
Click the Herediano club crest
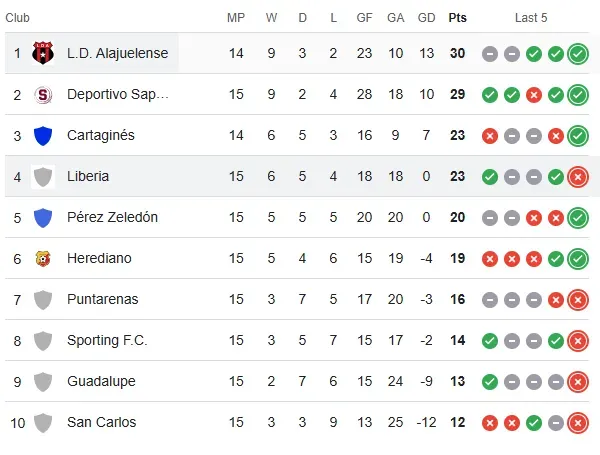(42, 258)
